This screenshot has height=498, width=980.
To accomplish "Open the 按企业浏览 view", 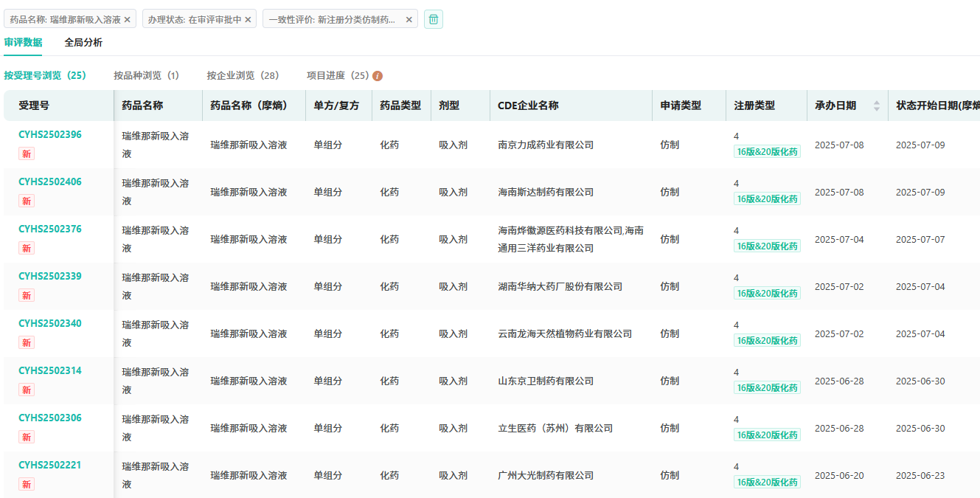I will 243,75.
